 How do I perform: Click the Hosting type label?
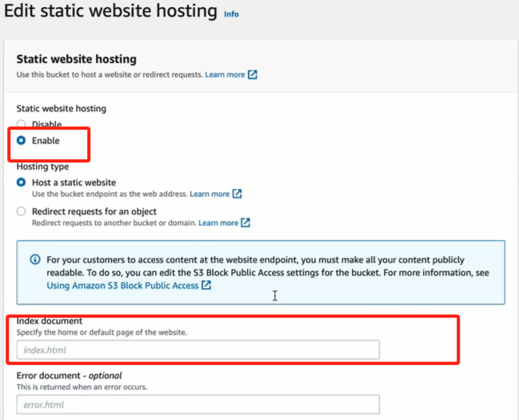pos(42,166)
